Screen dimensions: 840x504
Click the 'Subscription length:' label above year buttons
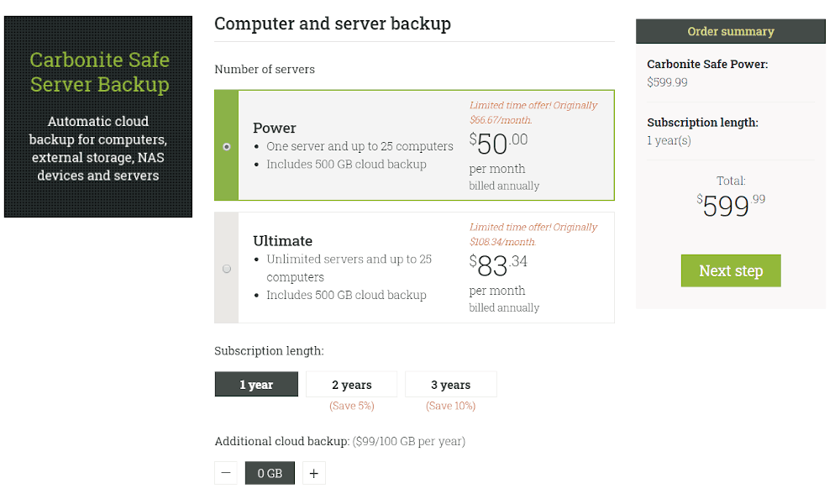click(269, 351)
